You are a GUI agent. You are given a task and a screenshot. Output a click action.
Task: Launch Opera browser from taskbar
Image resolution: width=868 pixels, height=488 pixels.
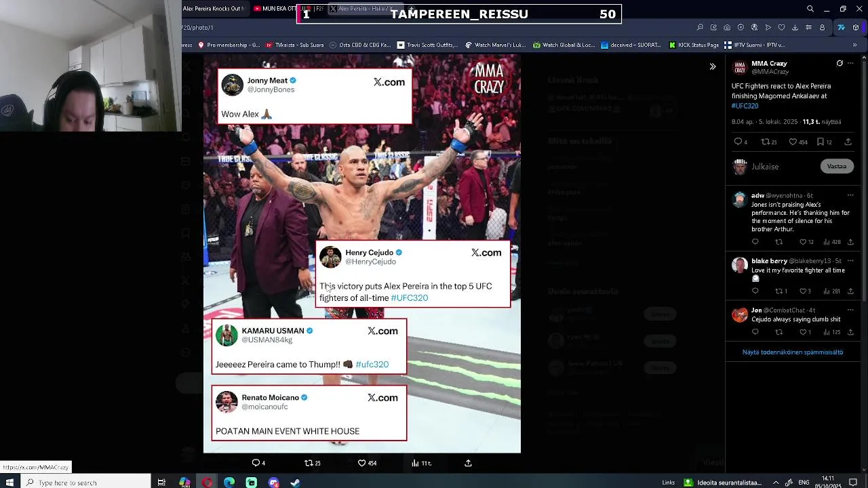click(207, 483)
